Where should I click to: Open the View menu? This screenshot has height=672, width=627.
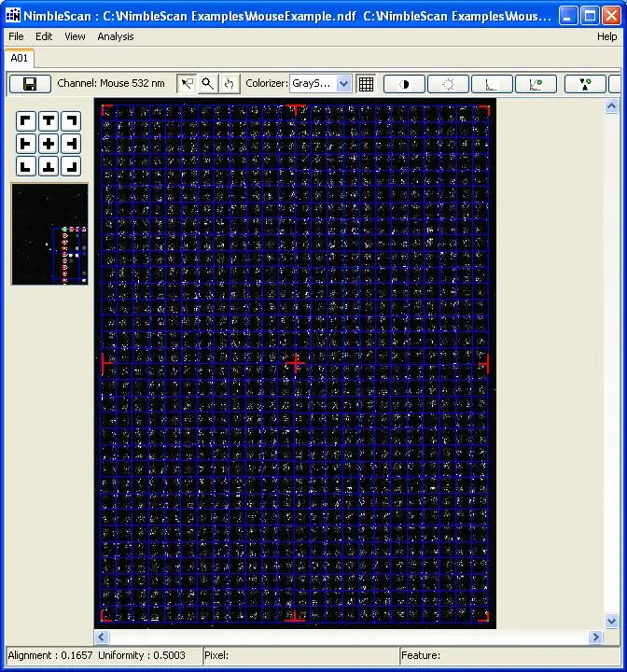(75, 36)
